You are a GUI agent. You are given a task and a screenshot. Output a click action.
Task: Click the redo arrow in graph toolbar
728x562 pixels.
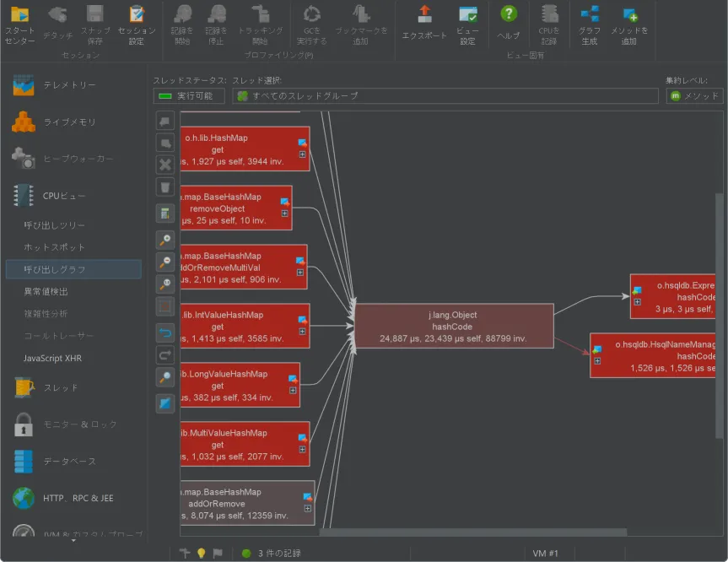pyautogui.click(x=164, y=355)
